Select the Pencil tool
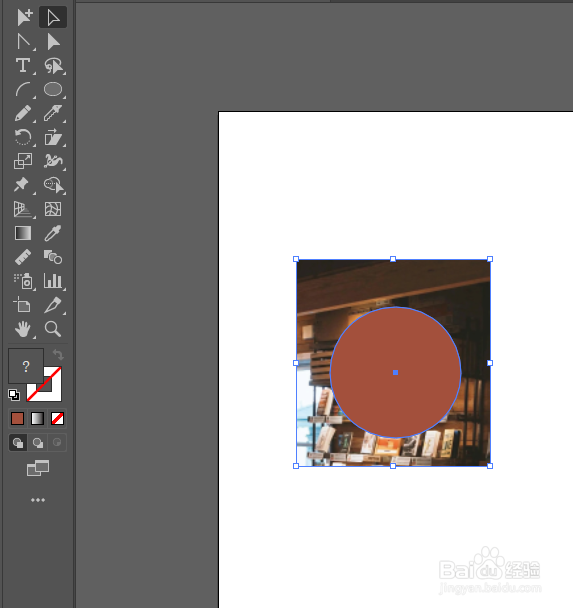This screenshot has height=608, width=573. pos(23,113)
